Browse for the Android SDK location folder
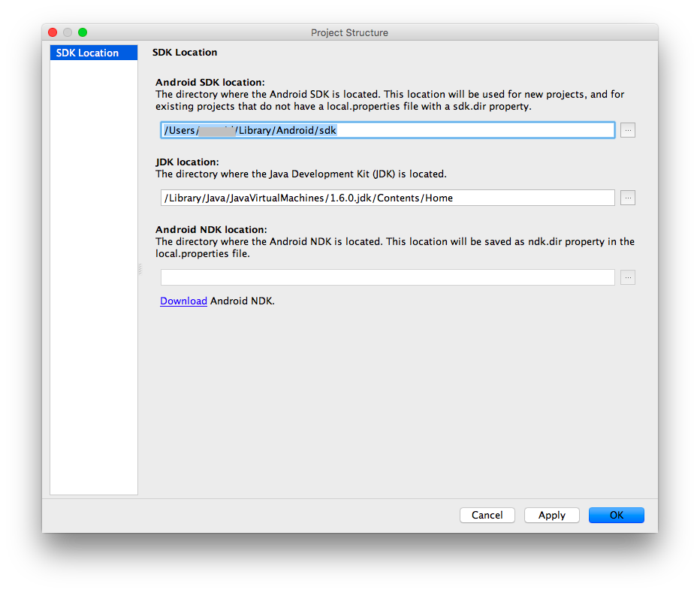 [x=628, y=130]
